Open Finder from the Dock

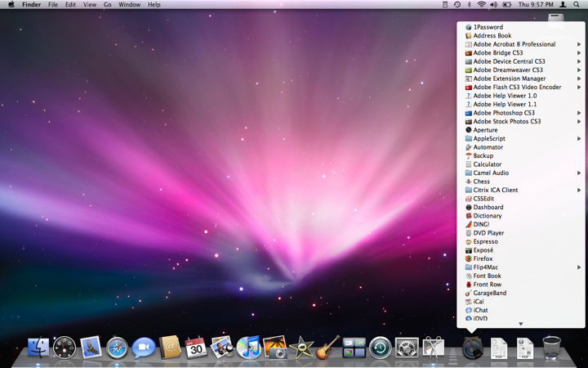point(38,348)
